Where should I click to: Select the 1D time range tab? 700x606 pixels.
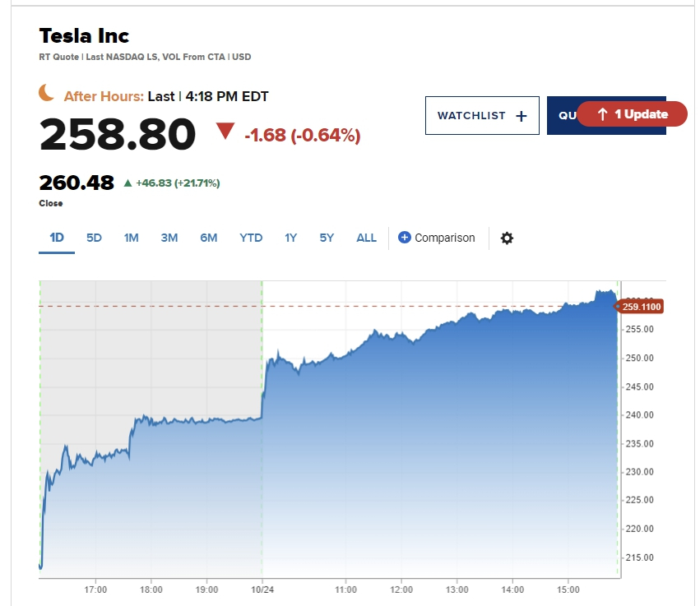pyautogui.click(x=57, y=238)
